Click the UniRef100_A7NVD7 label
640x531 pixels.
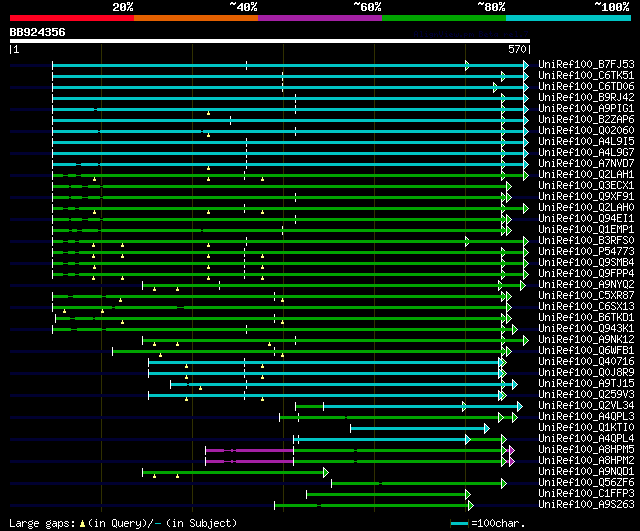pyautogui.click(x=586, y=164)
